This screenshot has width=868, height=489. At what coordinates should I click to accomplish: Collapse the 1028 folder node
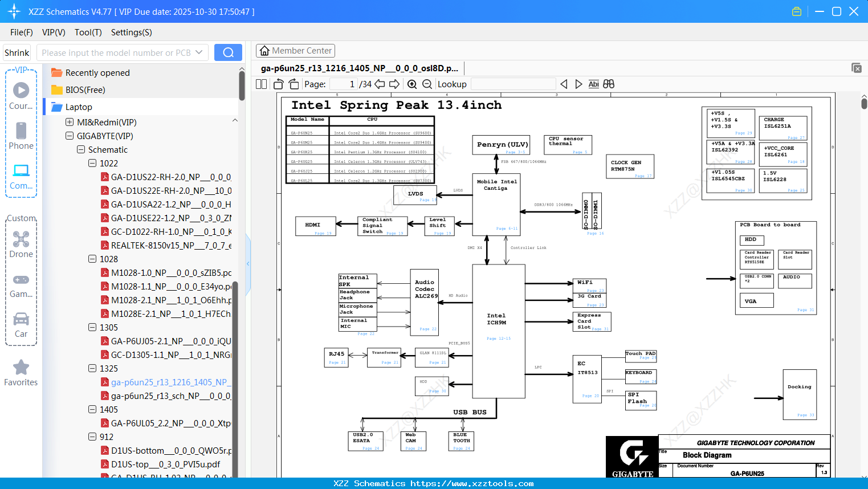coord(92,259)
